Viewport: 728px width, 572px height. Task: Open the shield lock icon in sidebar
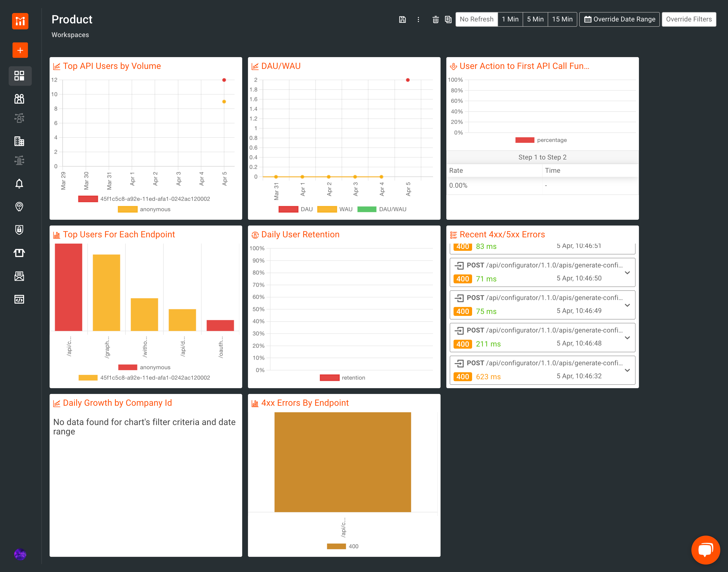(x=19, y=230)
